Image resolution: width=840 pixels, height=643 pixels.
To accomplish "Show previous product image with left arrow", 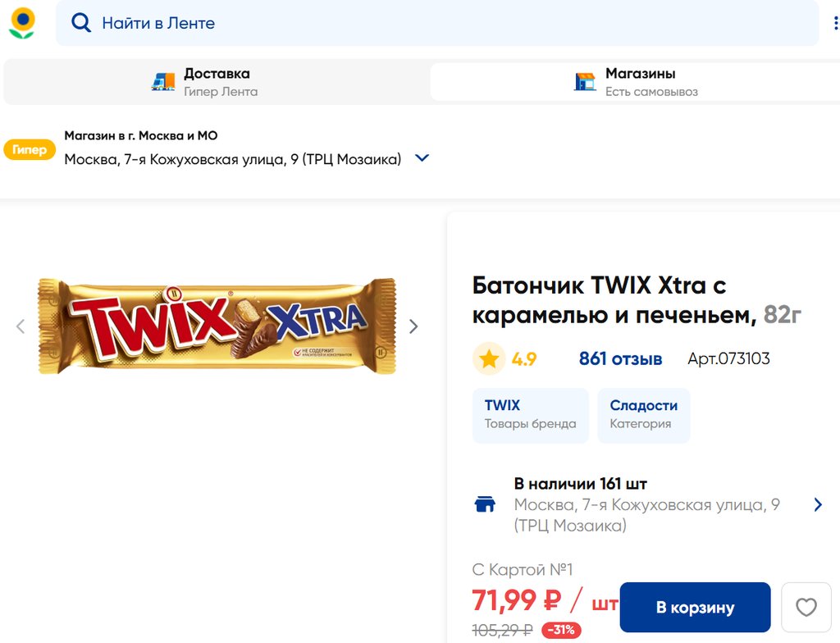I will [x=21, y=326].
